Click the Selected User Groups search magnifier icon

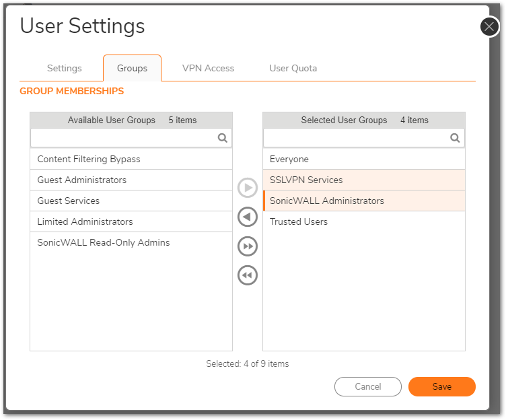(x=455, y=138)
